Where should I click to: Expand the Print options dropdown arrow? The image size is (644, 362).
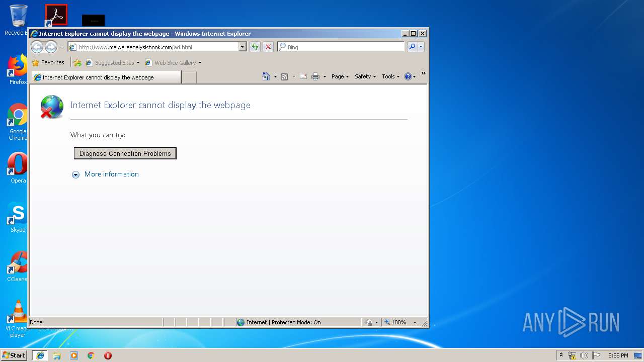point(325,76)
